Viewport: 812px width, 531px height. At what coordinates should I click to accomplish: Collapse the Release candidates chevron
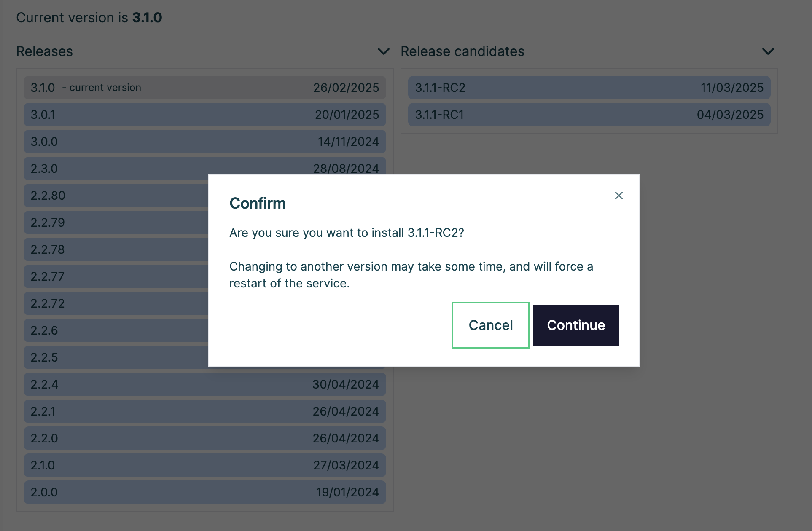point(768,51)
